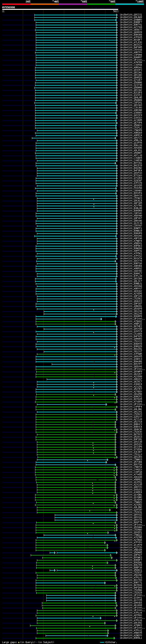Select the query name AV556998
146x644 pixels.
(8, 7)
